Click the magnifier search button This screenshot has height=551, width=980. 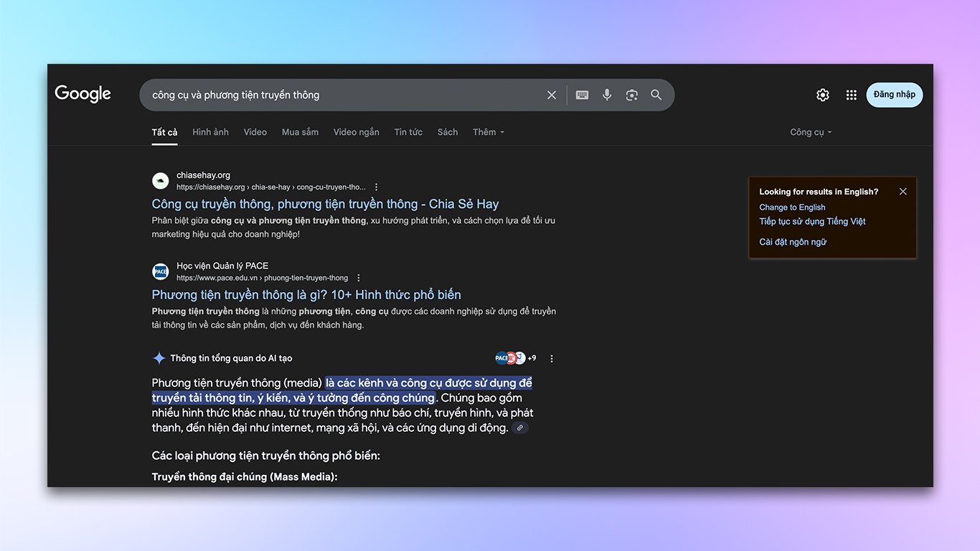click(656, 95)
